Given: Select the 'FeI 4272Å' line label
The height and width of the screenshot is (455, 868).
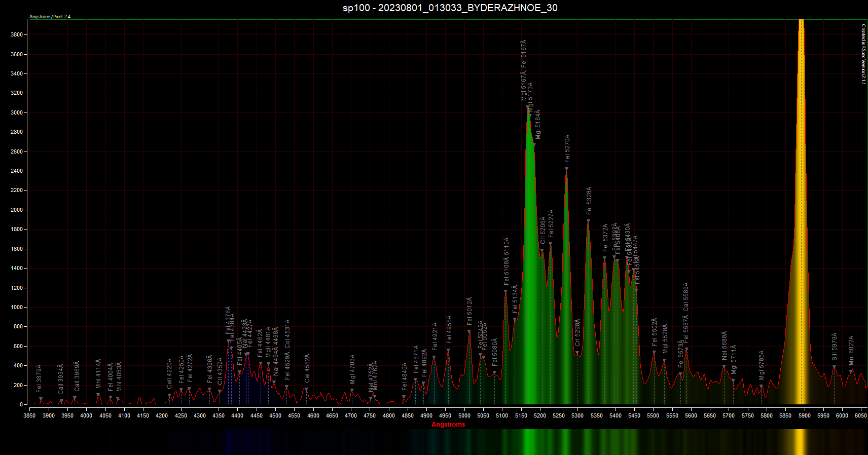Looking at the screenshot, I should click(x=190, y=367).
